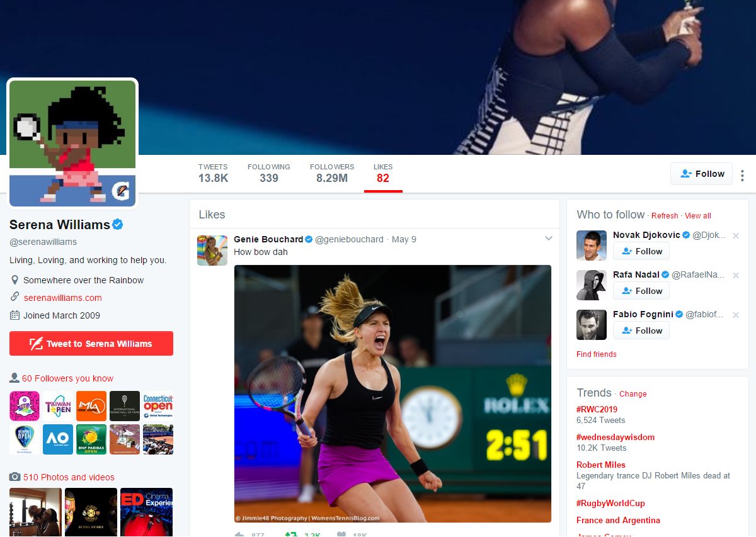Click the verified badge beside Serena Williams
This screenshot has height=537, width=756.
pos(117,224)
